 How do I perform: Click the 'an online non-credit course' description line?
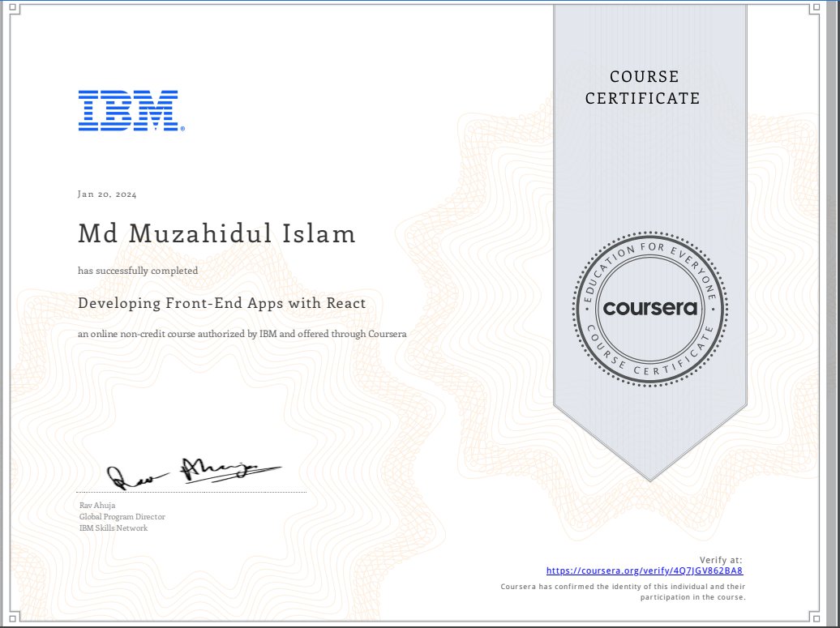242,334
